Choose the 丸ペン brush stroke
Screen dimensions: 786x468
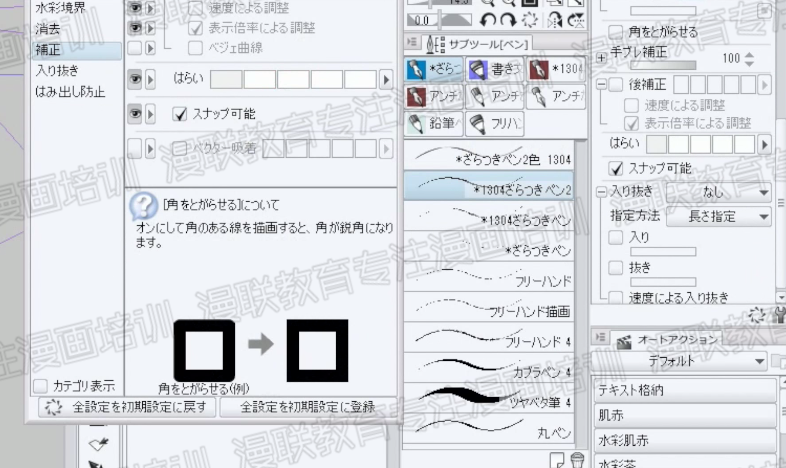(489, 428)
